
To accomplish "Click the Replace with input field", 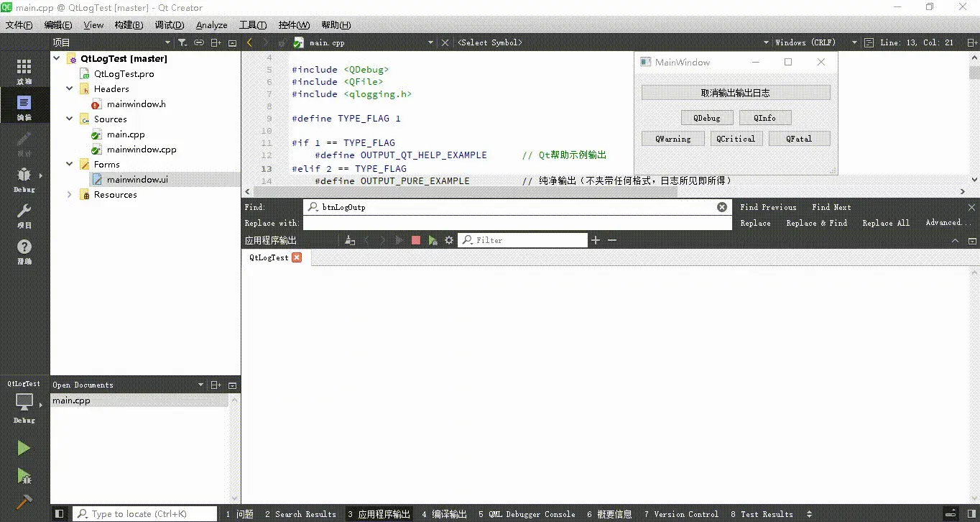I will coord(517,223).
